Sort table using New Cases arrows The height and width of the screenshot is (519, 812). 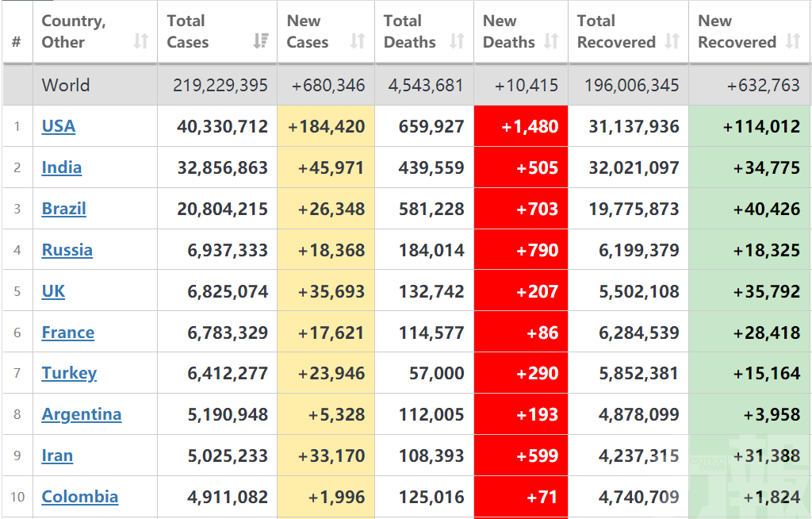pos(358,41)
